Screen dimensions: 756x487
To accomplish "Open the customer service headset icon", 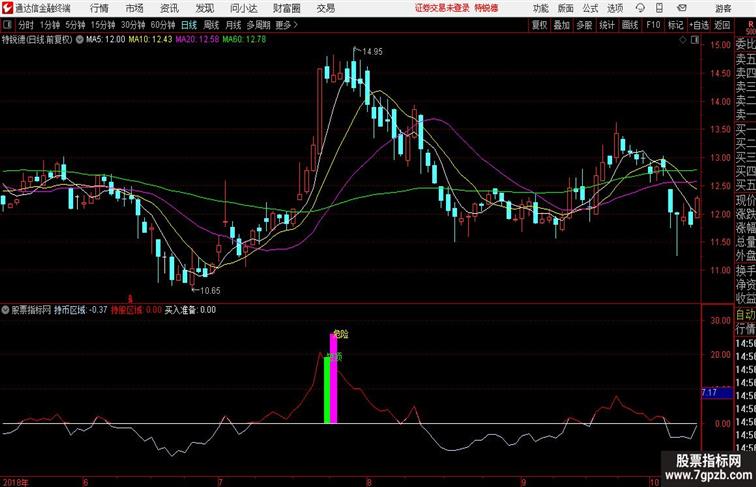I will [x=640, y=8].
